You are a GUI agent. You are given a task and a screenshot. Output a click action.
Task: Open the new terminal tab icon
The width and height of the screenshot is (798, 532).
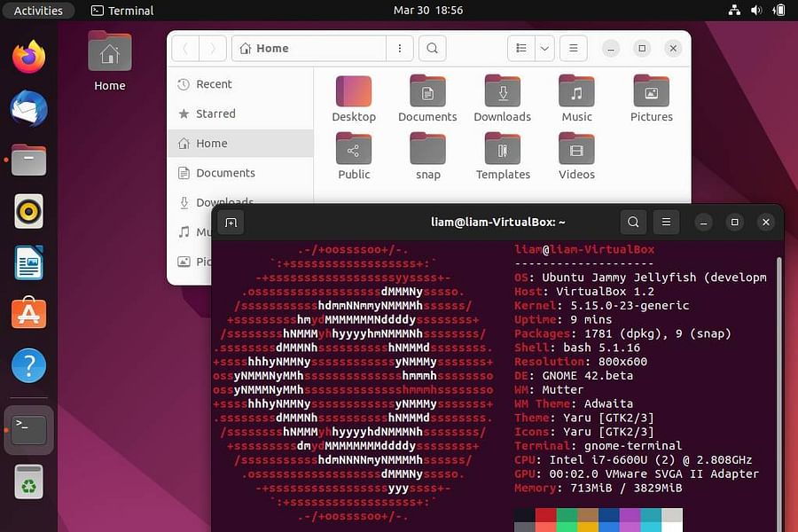(231, 222)
